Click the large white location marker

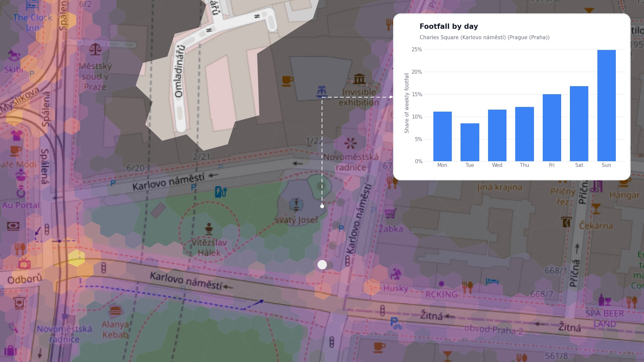pos(322,265)
